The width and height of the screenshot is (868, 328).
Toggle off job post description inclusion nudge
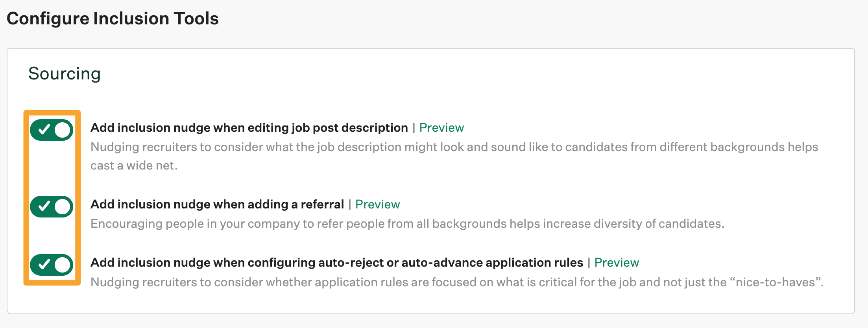(x=52, y=130)
